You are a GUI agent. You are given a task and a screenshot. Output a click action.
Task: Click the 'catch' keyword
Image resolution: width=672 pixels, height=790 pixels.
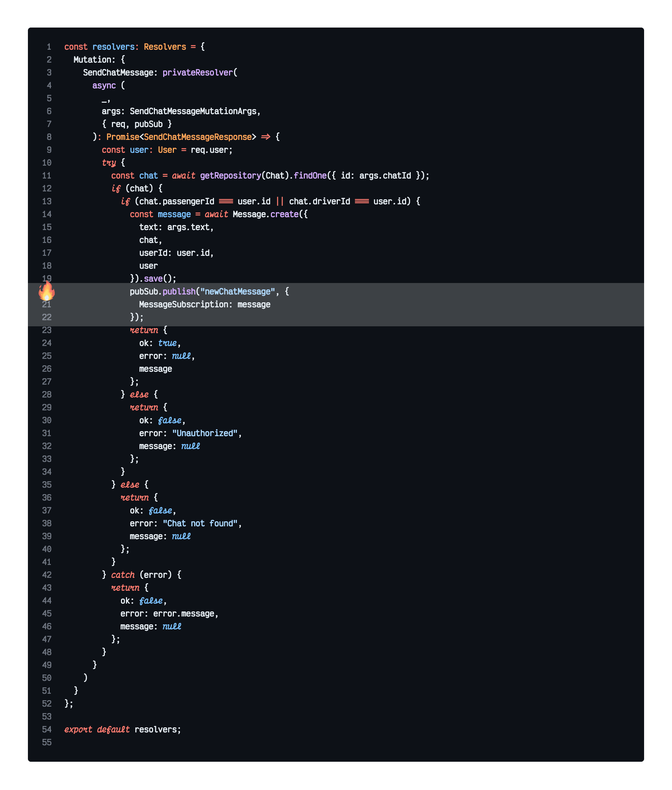[123, 575]
